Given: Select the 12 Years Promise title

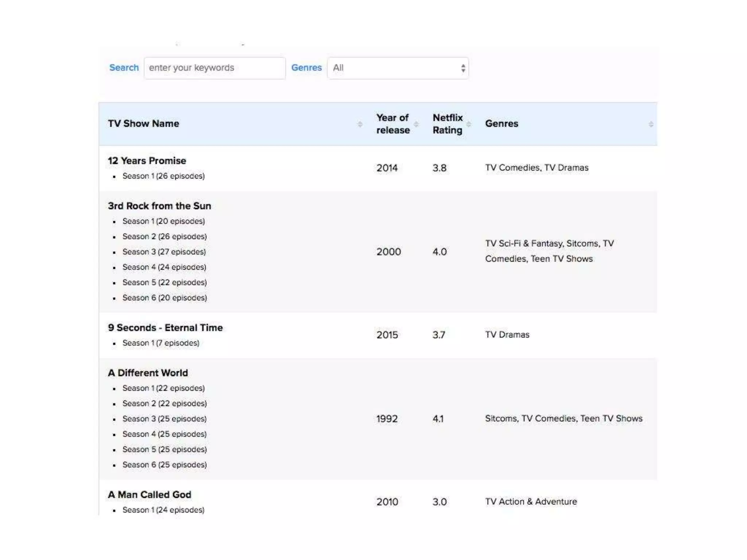Looking at the screenshot, I should 147,161.
